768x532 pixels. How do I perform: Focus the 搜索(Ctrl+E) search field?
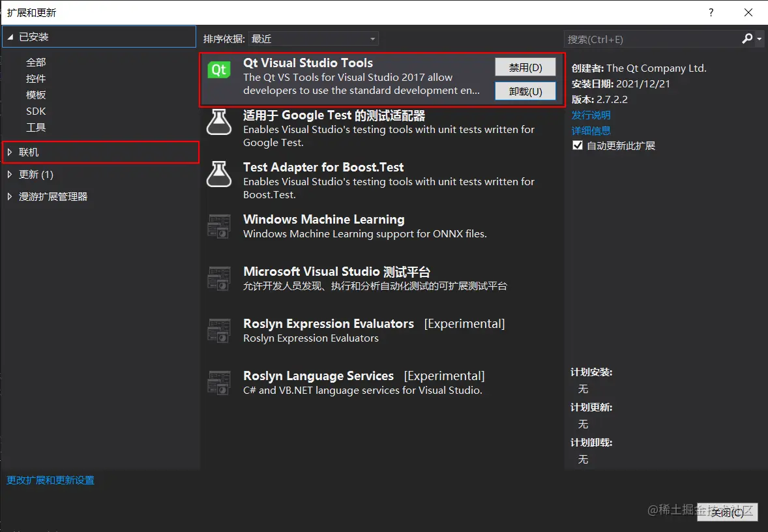click(x=653, y=39)
